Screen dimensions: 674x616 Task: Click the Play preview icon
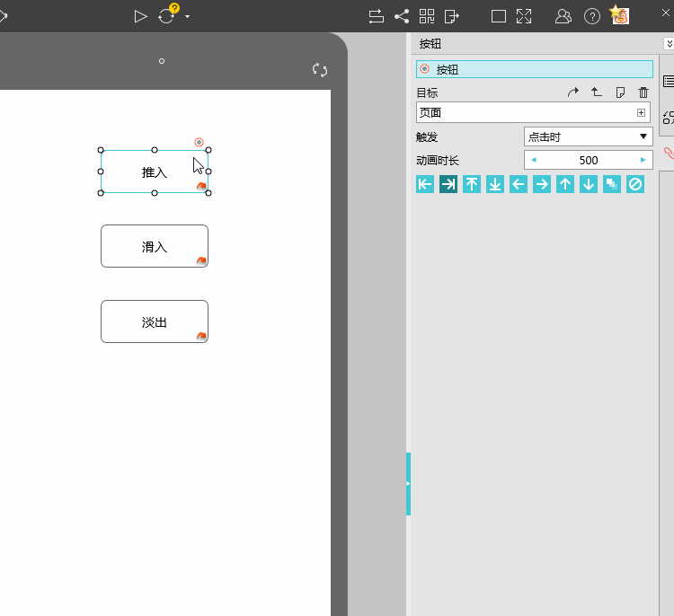(x=140, y=17)
